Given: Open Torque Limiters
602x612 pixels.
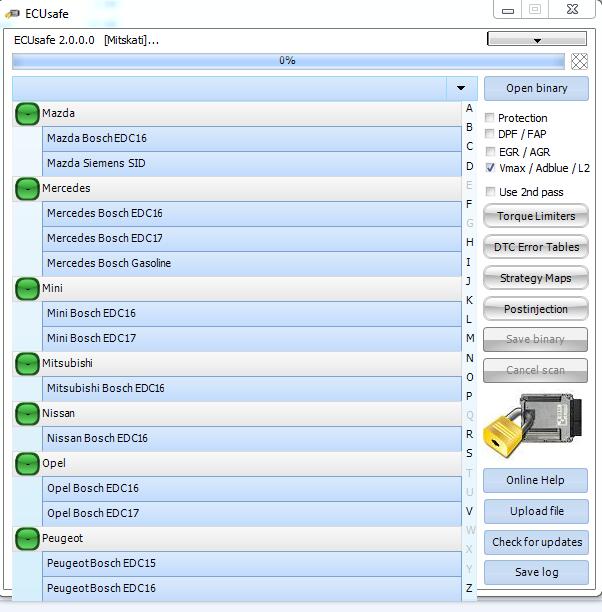Looking at the screenshot, I should pyautogui.click(x=536, y=216).
